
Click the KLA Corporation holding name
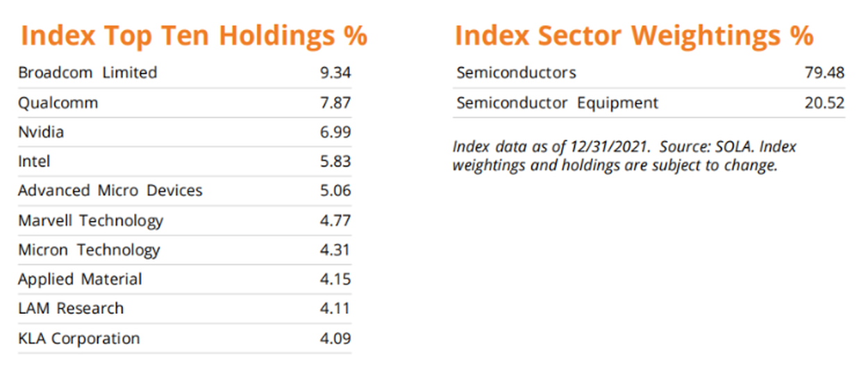click(x=78, y=339)
